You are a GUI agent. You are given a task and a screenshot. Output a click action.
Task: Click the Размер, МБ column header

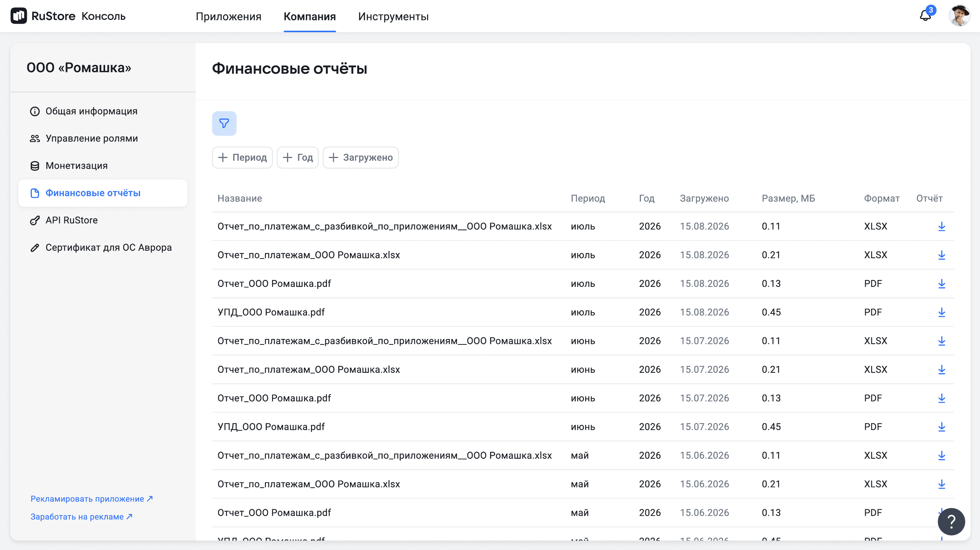pos(789,198)
